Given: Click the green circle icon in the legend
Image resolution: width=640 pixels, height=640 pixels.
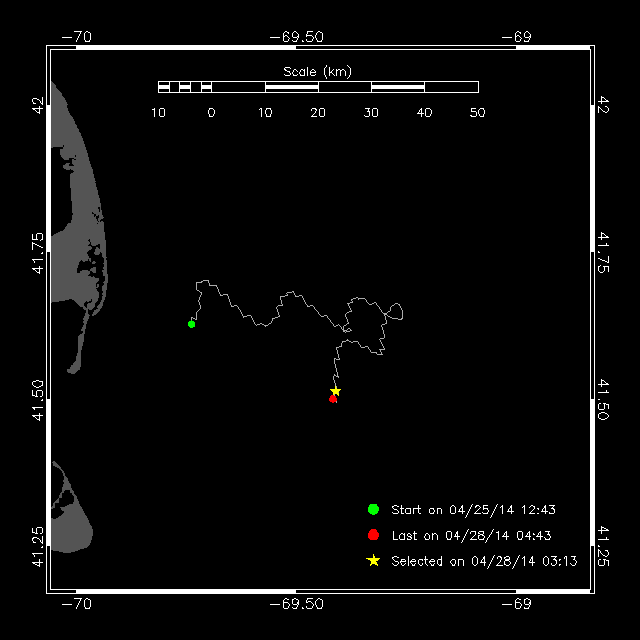Looking at the screenshot, I should click(374, 510).
